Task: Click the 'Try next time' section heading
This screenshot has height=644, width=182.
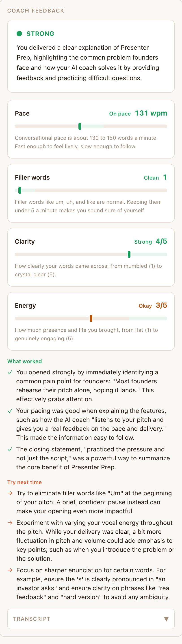Action: tap(24, 482)
